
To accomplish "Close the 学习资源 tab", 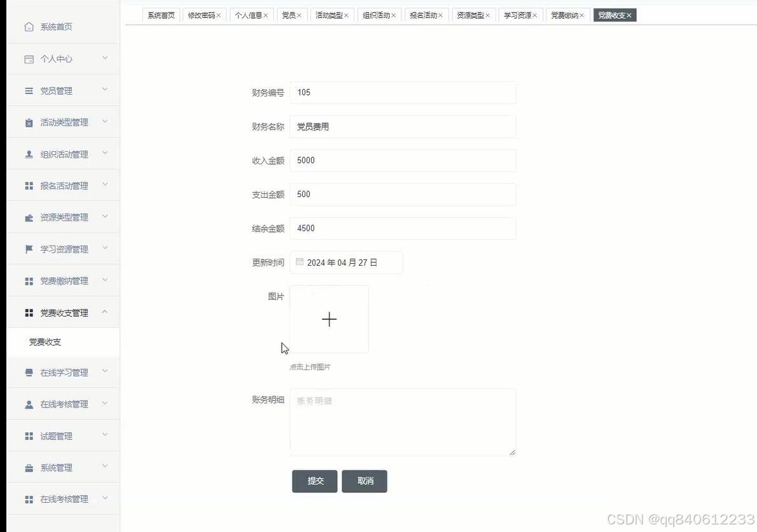I will point(534,15).
